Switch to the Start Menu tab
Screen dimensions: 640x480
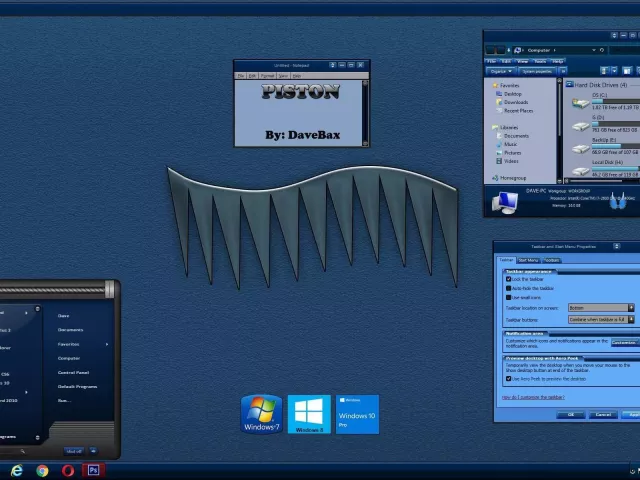pos(528,260)
